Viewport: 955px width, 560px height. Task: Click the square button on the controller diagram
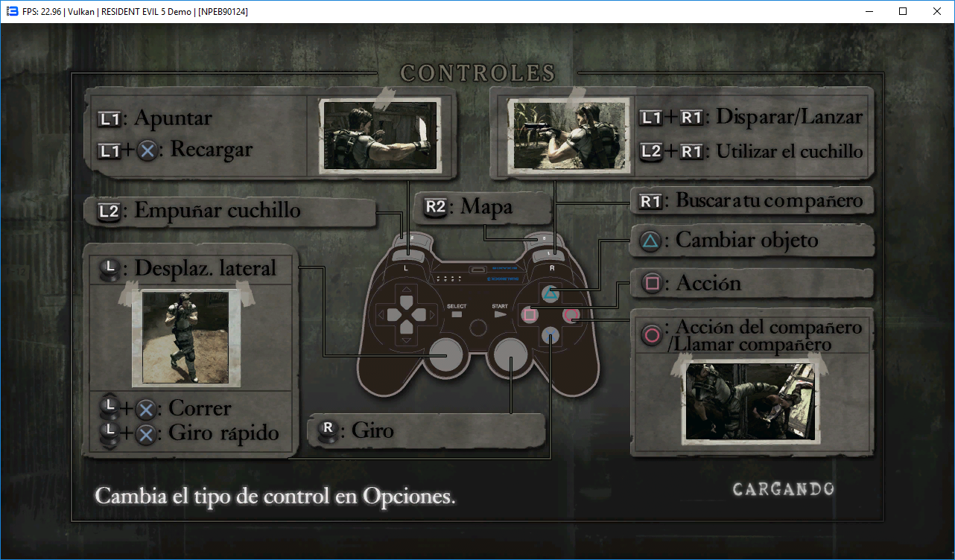(530, 315)
